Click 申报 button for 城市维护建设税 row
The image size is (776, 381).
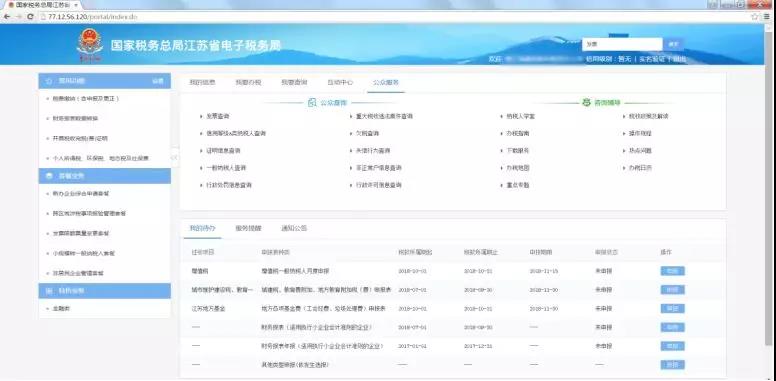coord(673,290)
